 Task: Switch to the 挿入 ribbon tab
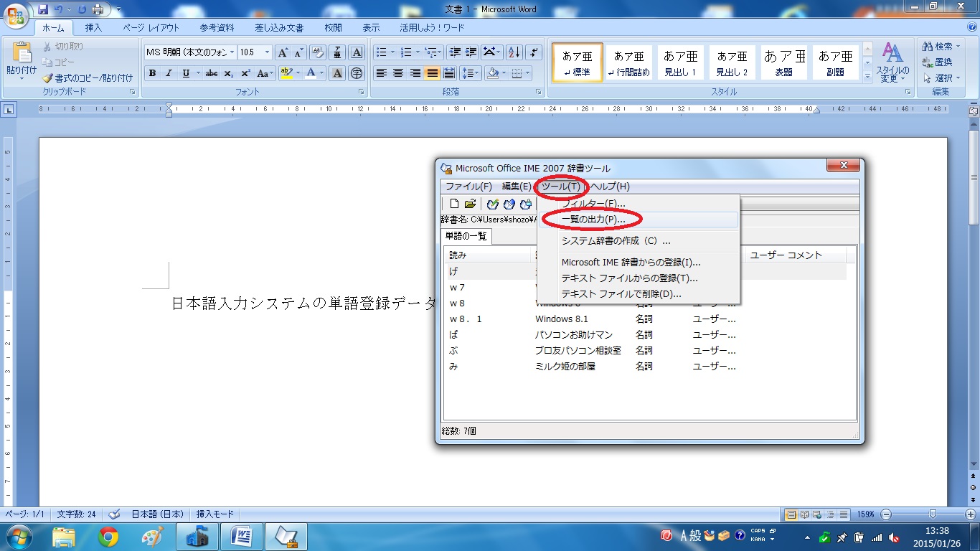click(x=93, y=28)
